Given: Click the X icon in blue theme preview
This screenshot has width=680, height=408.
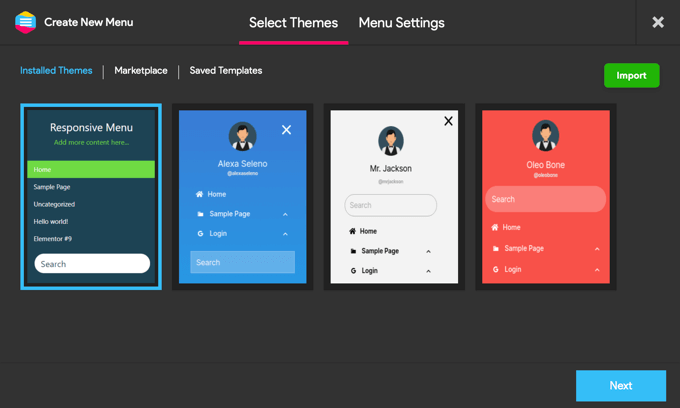Looking at the screenshot, I should [286, 129].
